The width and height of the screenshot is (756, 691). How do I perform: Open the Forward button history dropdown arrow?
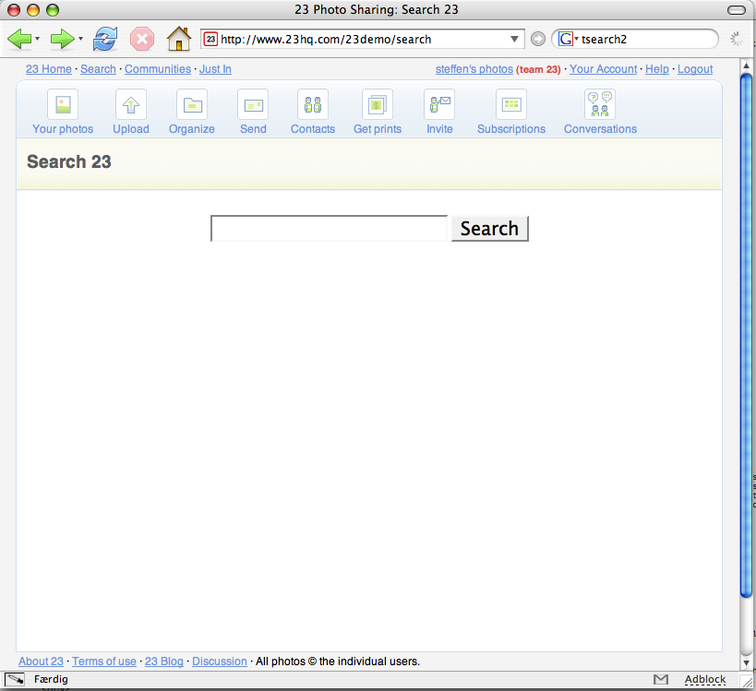tap(81, 39)
